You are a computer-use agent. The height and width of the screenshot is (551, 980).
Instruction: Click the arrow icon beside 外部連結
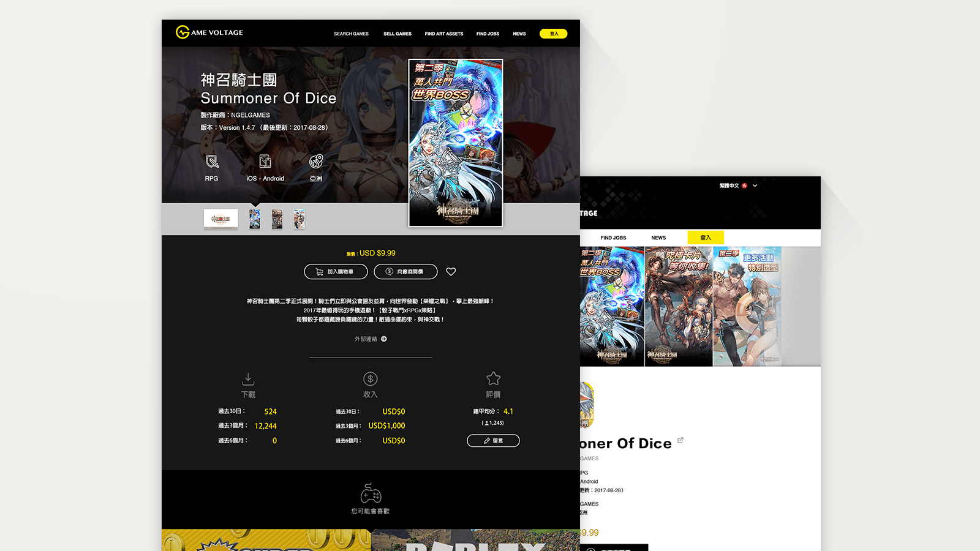[x=384, y=339]
